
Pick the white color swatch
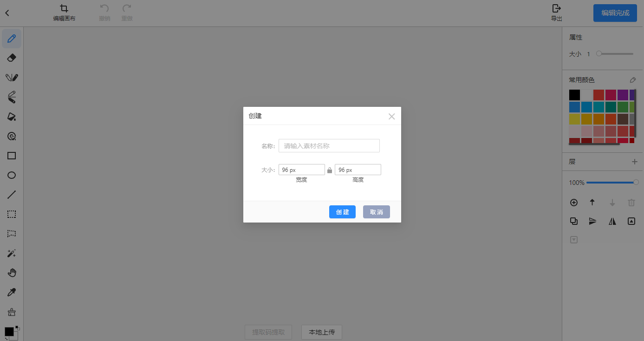586,95
